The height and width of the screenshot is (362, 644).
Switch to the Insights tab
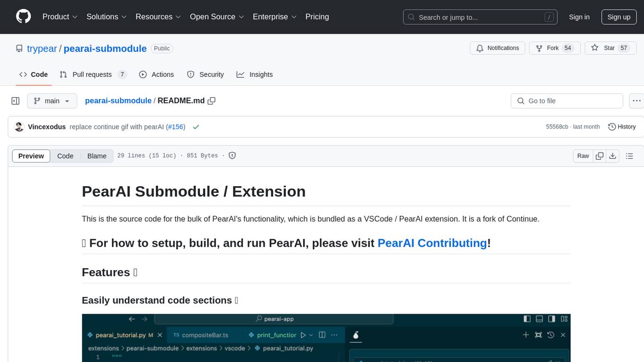[x=255, y=74]
